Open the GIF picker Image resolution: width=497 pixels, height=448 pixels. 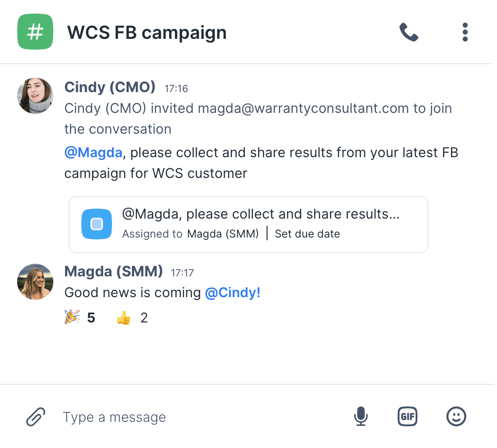coord(407,416)
